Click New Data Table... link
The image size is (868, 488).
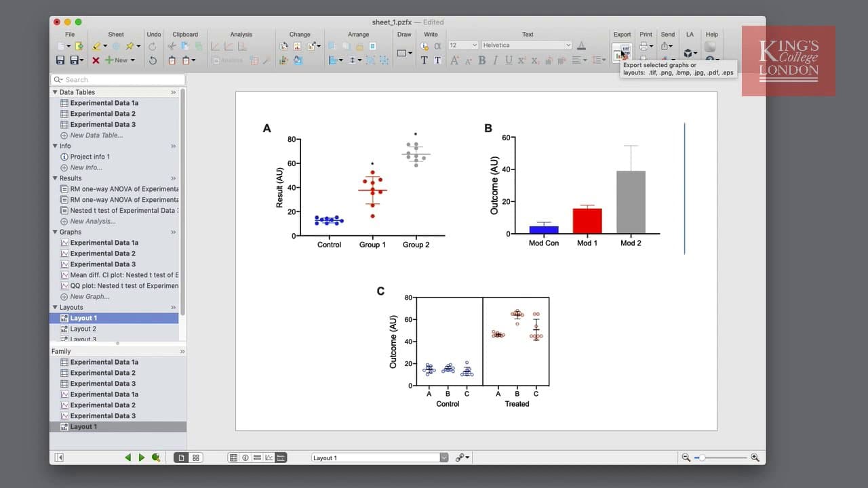pyautogui.click(x=92, y=135)
